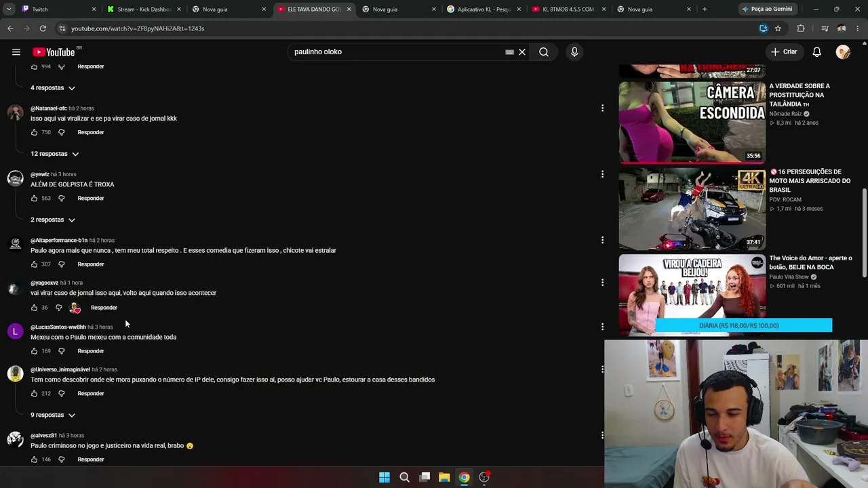The image size is (868, 488).
Task: Open The Voice do Amor video title
Action: tap(810, 262)
